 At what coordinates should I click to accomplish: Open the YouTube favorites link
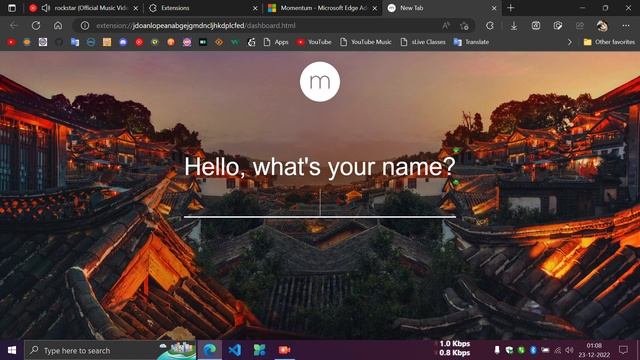pyautogui.click(x=313, y=42)
